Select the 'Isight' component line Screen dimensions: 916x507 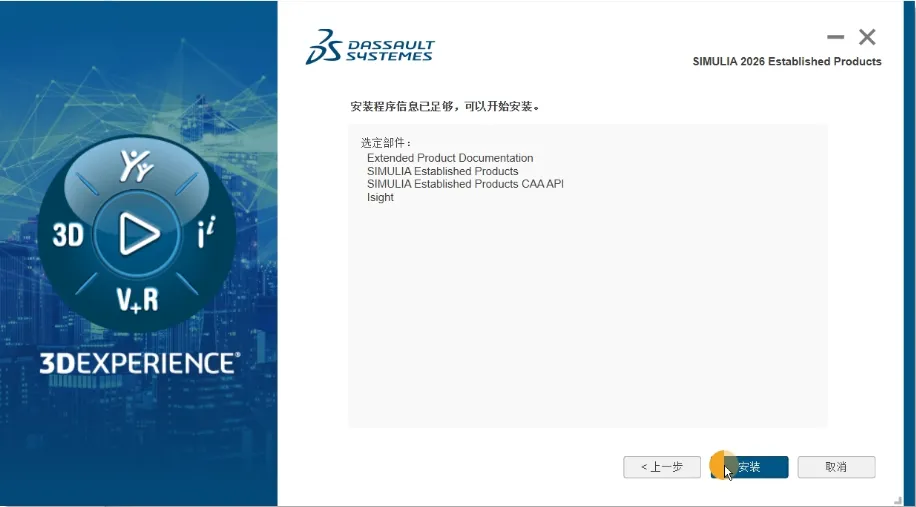click(x=380, y=197)
